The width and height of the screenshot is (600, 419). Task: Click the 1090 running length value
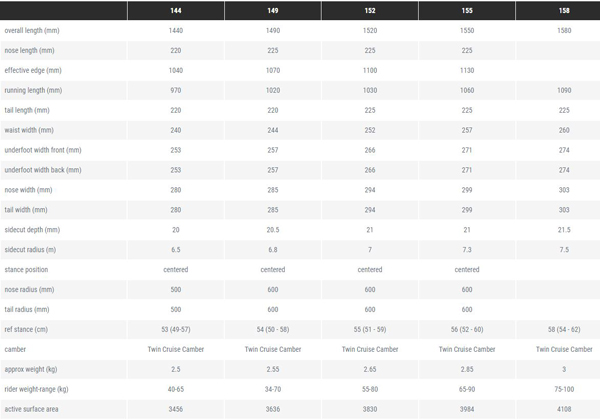coord(564,90)
